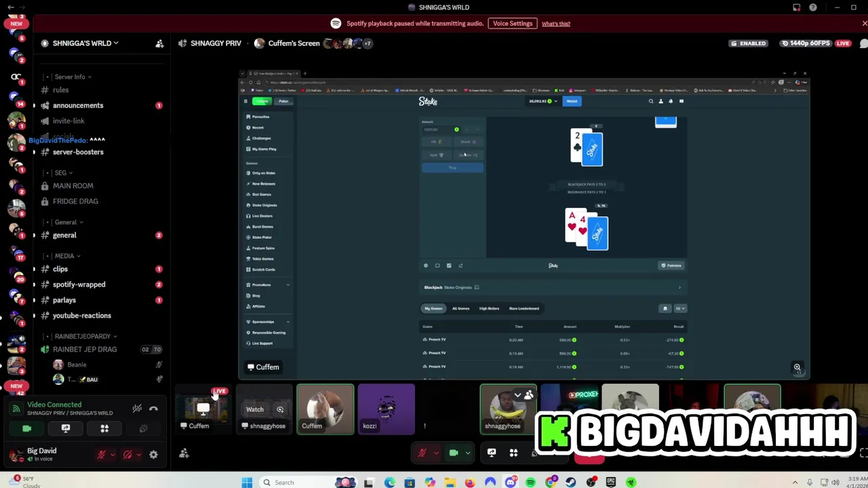The image size is (868, 488).
Task: Unmute microphone next to Big David
Action: [101, 455]
